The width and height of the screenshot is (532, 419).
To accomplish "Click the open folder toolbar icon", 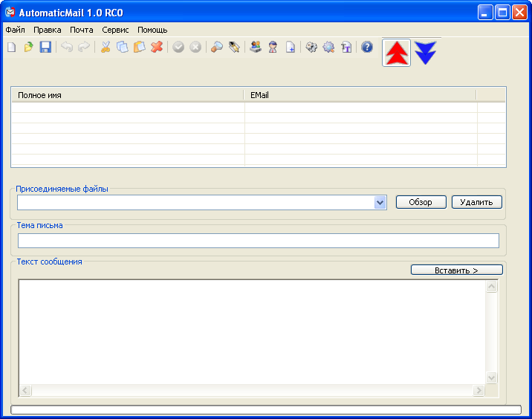I will pos(28,48).
